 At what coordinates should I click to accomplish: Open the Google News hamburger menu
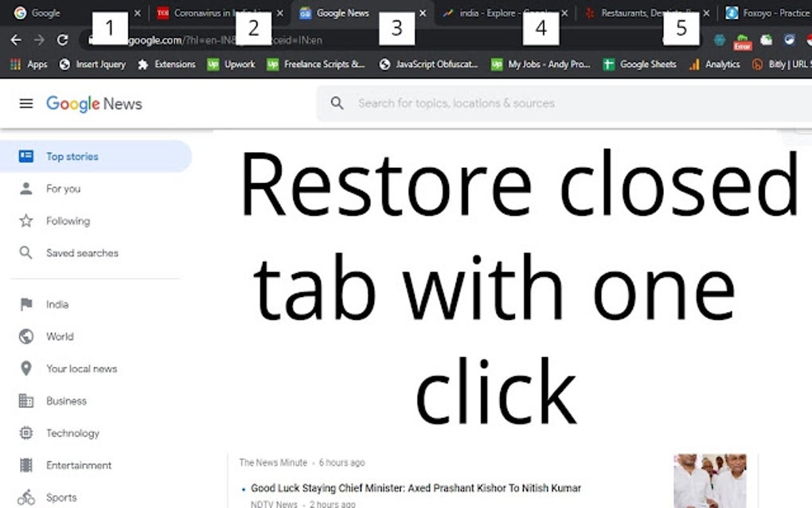[x=26, y=103]
